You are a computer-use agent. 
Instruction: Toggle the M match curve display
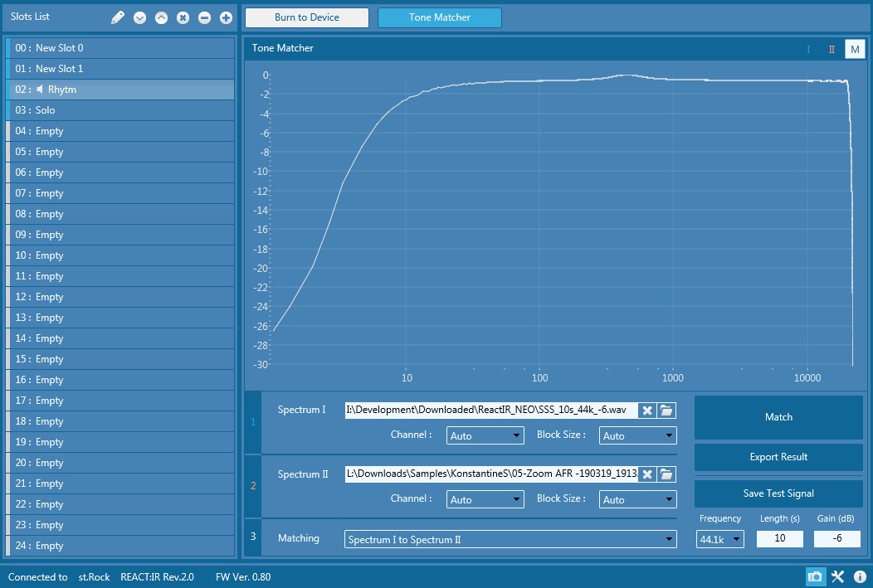[856, 49]
